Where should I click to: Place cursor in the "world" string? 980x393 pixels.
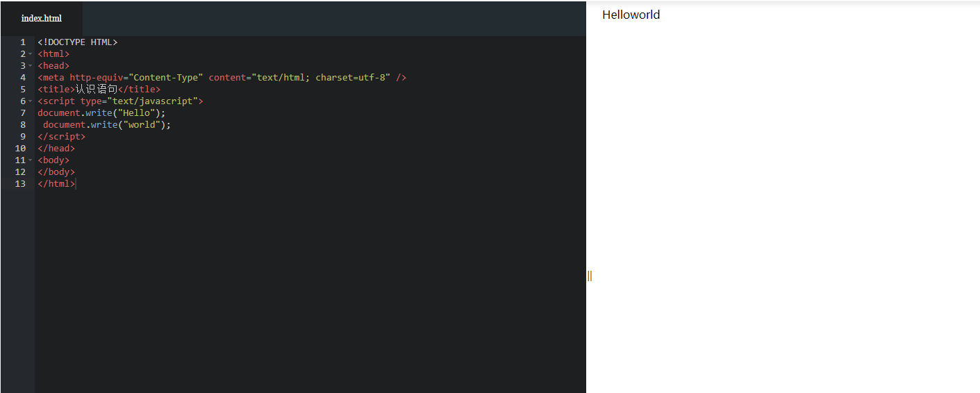click(x=142, y=125)
